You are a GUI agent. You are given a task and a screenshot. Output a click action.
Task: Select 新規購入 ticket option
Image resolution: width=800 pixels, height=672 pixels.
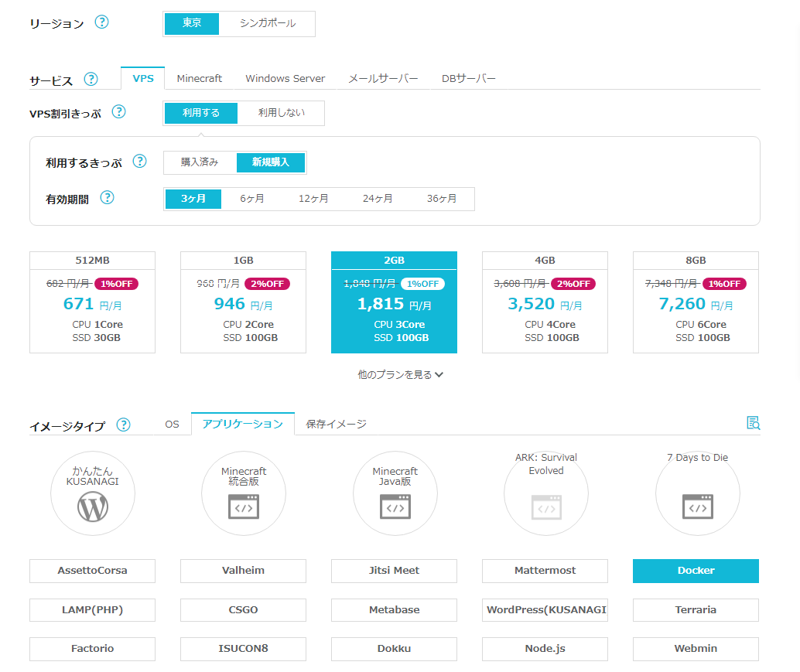(x=271, y=162)
